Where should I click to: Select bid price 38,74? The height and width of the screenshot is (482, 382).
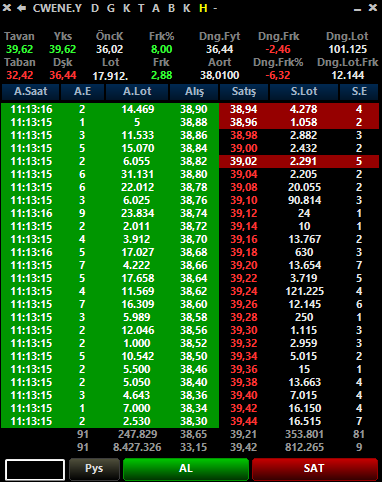[x=194, y=213]
